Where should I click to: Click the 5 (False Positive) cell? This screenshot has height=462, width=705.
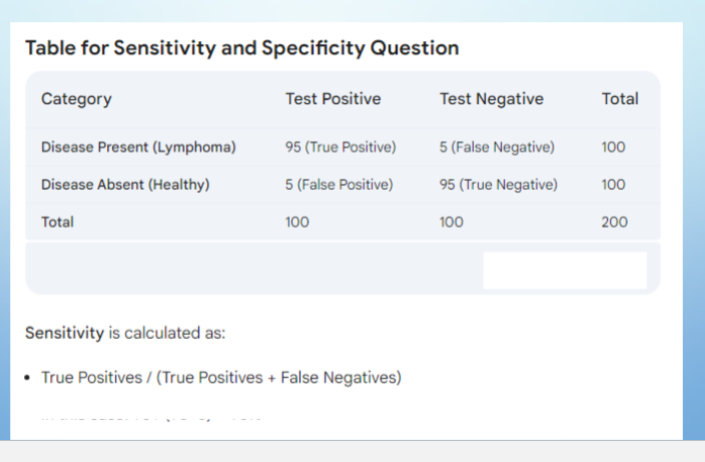[339, 185]
